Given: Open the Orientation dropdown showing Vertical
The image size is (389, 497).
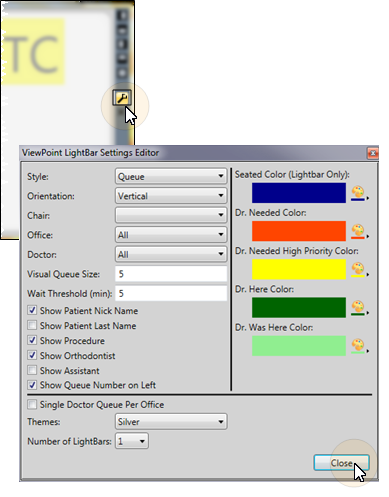Looking at the screenshot, I should [x=171, y=196].
